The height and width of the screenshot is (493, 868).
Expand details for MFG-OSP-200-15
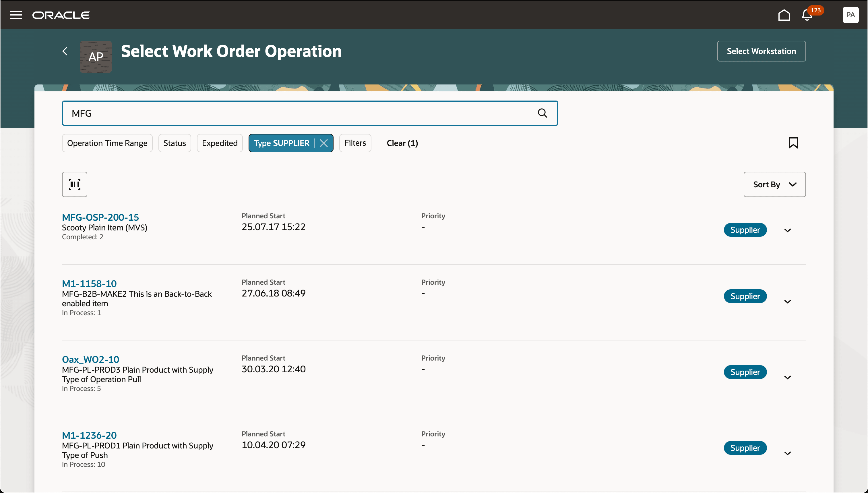click(x=788, y=230)
